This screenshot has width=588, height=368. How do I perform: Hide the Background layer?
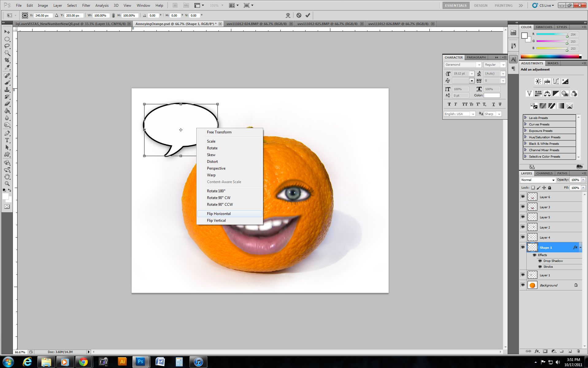[523, 285]
